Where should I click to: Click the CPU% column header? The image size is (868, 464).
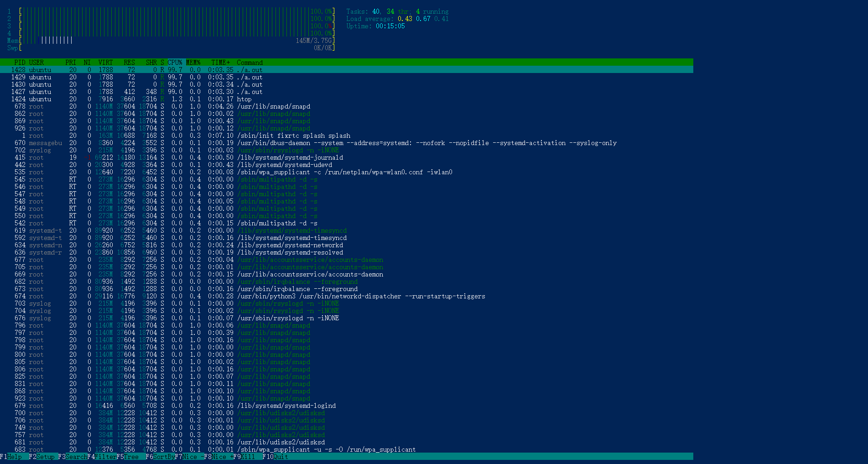pos(175,63)
